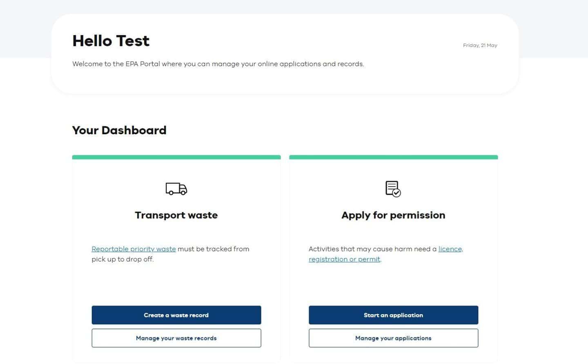Screen dimensions: 588x364
Task: Click the delivery truck icon on Transport waste card
Action: coord(176,189)
